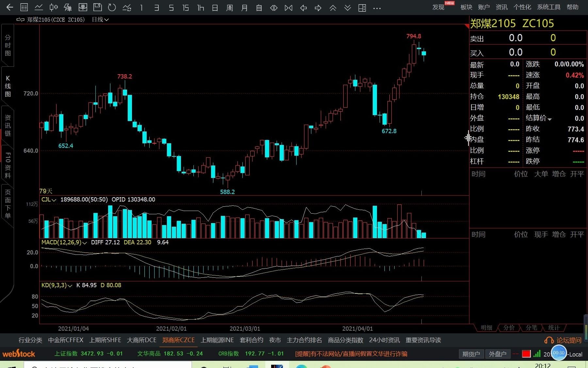588x368 pixels.
Task: Open the 发现 menu
Action: click(438, 7)
